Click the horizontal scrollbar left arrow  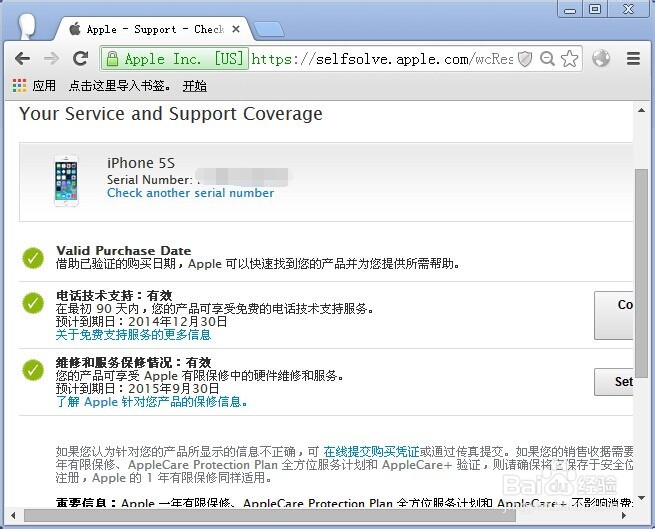coord(13,515)
